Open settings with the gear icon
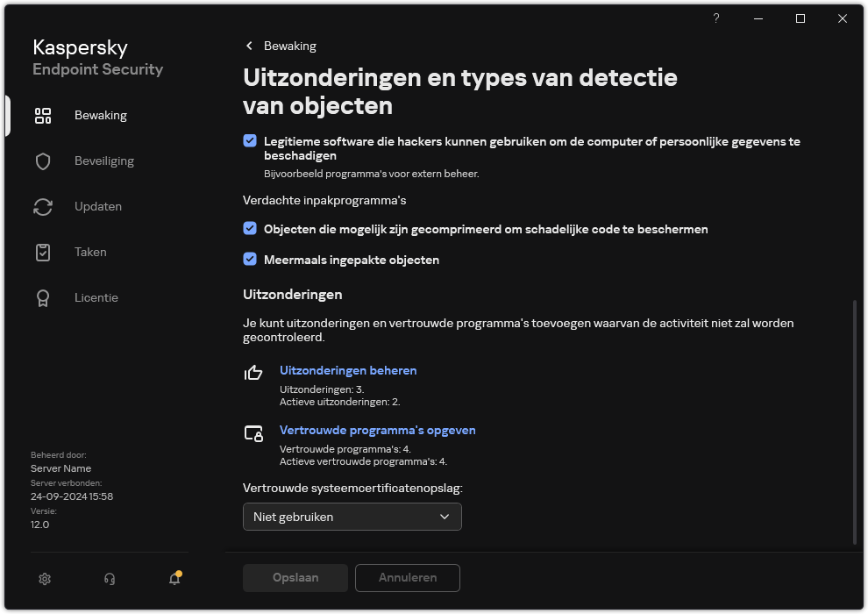The height and width of the screenshot is (614, 868). 45,579
